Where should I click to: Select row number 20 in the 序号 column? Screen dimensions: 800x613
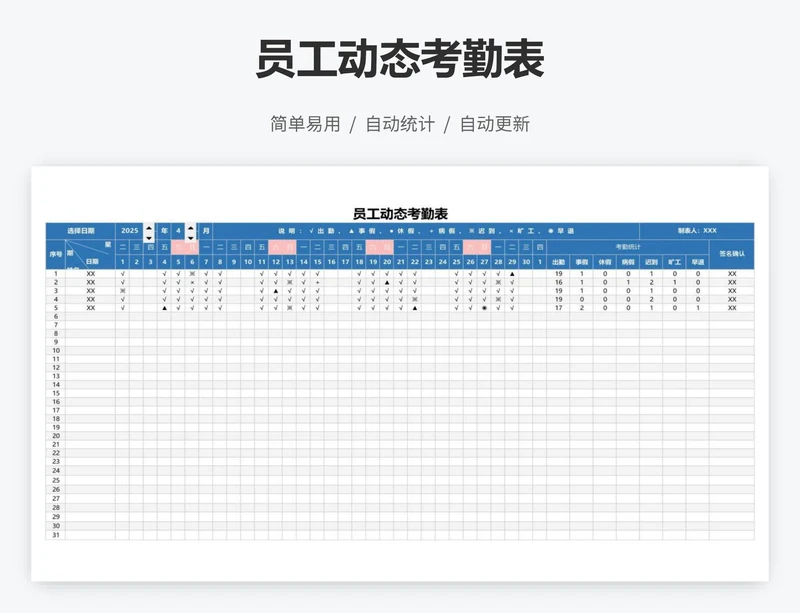click(56, 436)
